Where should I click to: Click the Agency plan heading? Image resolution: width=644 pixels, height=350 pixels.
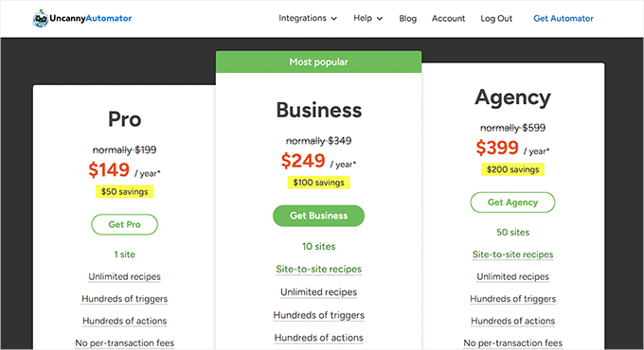tap(512, 98)
